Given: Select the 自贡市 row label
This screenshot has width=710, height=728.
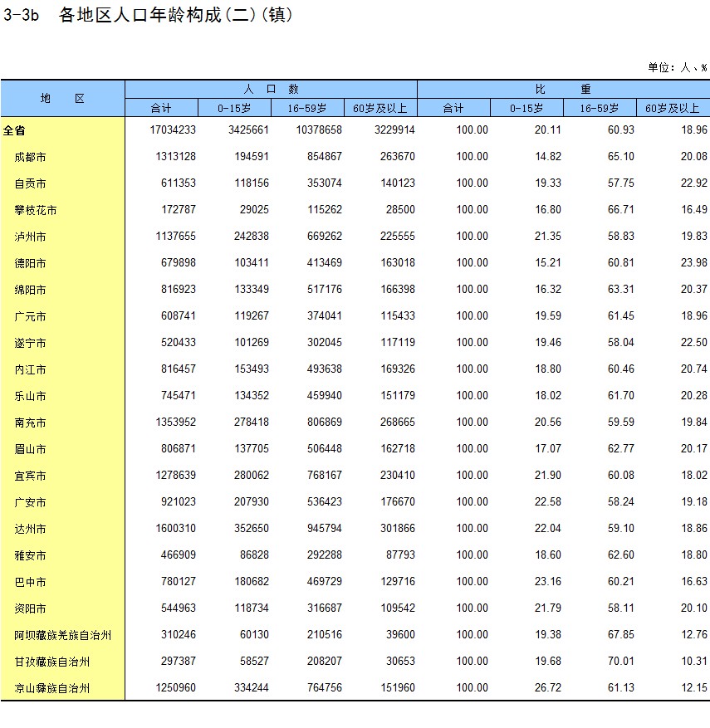Looking at the screenshot, I should click(x=30, y=183).
